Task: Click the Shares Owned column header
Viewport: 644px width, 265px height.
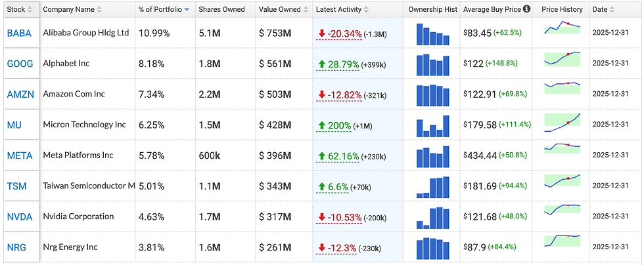Action: coord(222,9)
